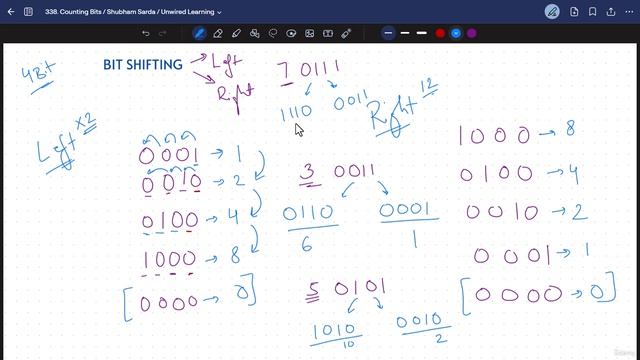Pick the red pen color
This screenshot has height=360, width=640.
440,33
